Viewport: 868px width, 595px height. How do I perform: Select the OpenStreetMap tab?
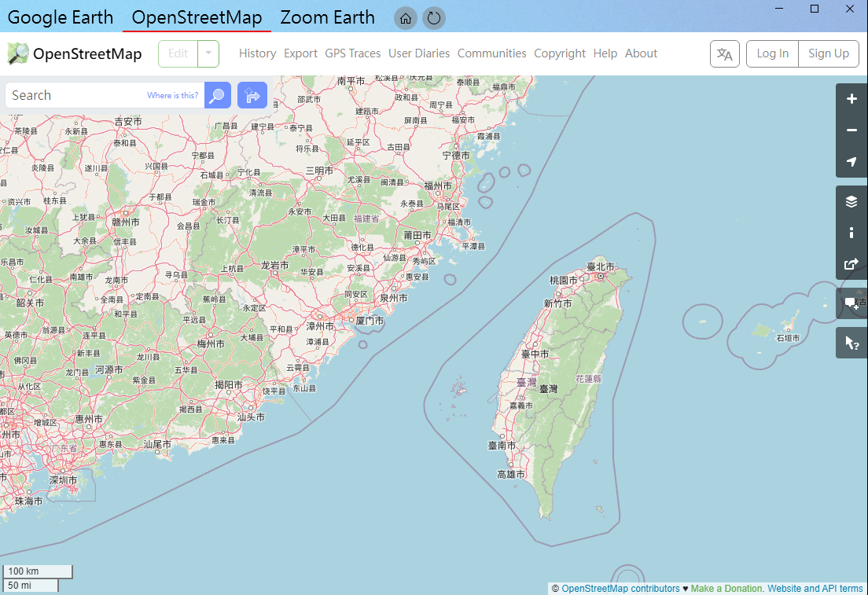point(197,18)
